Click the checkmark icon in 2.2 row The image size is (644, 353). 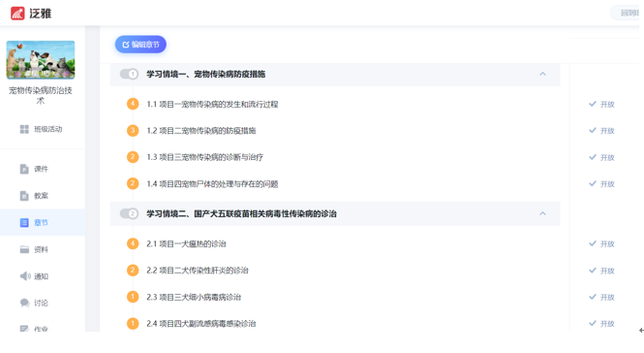593,271
